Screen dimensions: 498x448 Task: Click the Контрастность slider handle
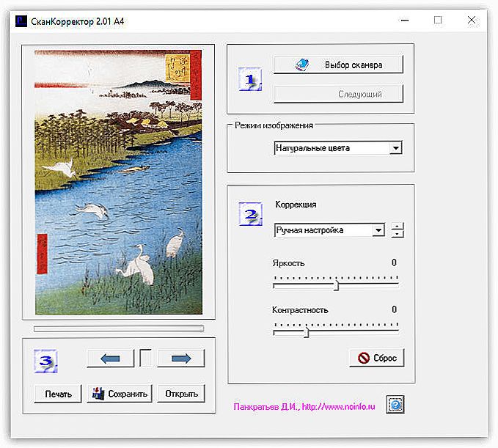tap(307, 333)
